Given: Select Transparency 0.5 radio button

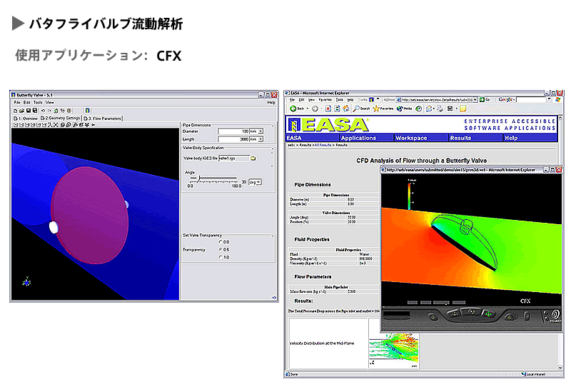Looking at the screenshot, I should click(221, 250).
